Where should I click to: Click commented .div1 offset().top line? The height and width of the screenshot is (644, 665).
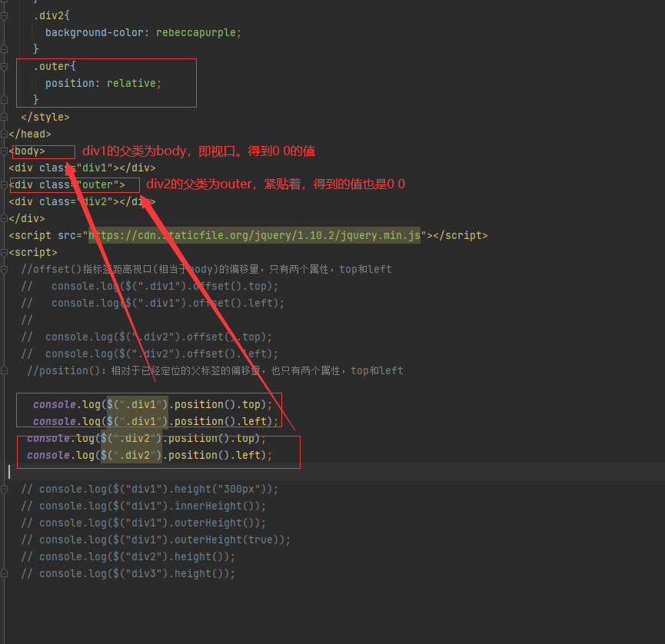click(x=150, y=286)
